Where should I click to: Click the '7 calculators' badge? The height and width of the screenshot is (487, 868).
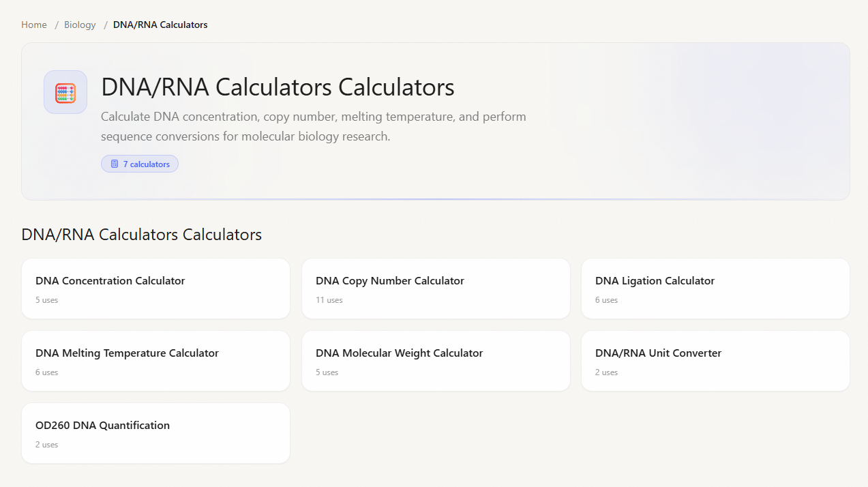tap(139, 164)
